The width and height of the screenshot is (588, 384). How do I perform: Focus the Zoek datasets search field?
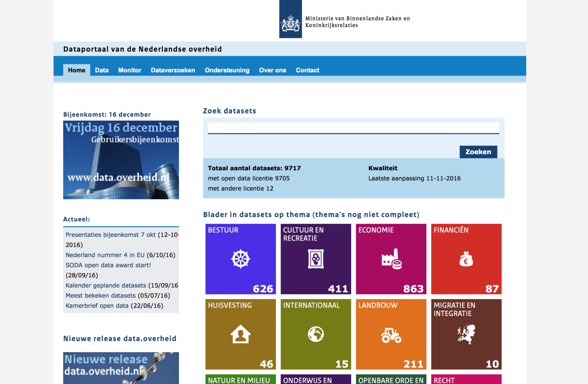point(353,128)
